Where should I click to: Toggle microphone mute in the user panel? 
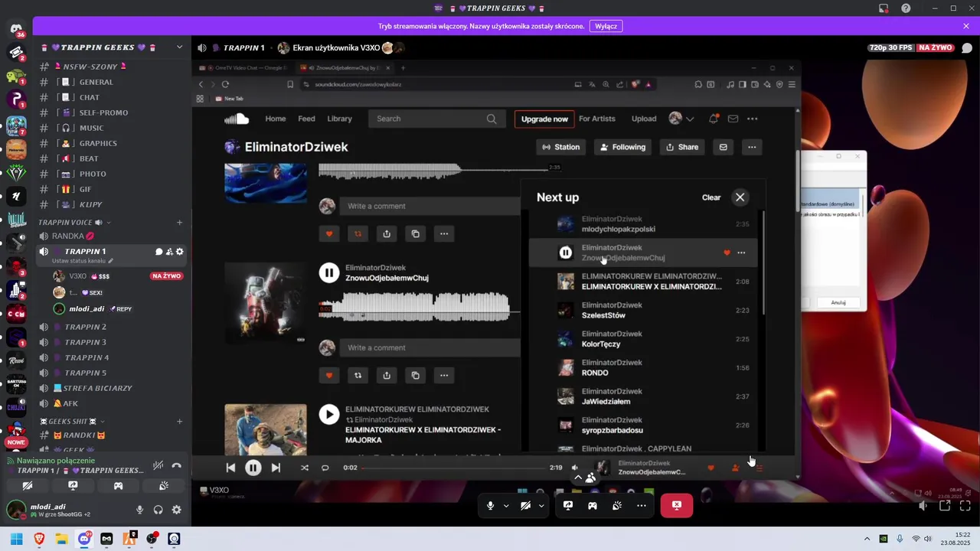point(139,510)
